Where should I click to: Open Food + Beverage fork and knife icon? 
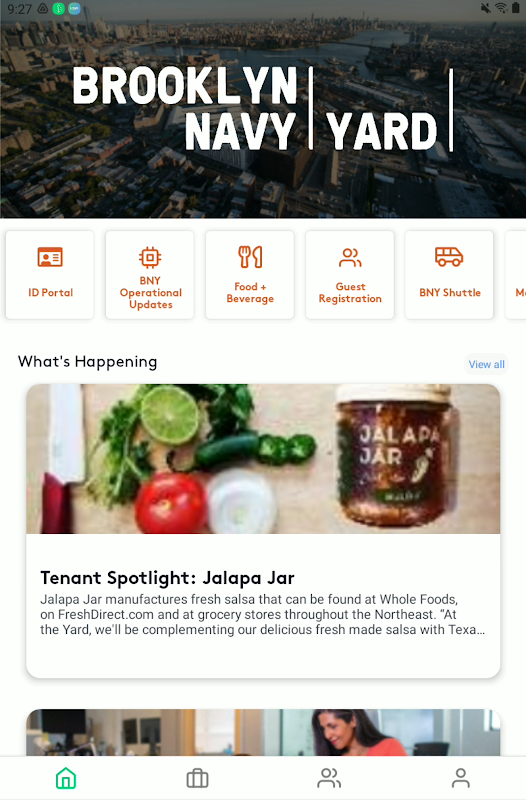pyautogui.click(x=250, y=257)
